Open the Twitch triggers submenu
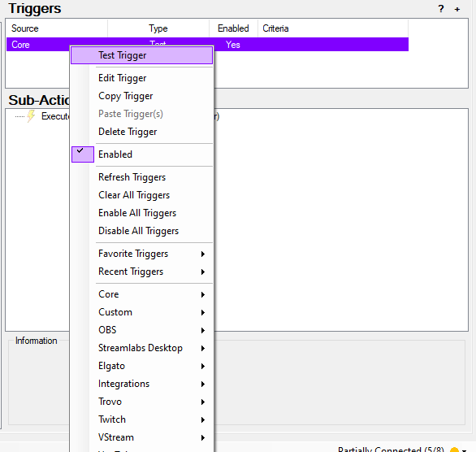The height and width of the screenshot is (452, 476). coord(142,419)
